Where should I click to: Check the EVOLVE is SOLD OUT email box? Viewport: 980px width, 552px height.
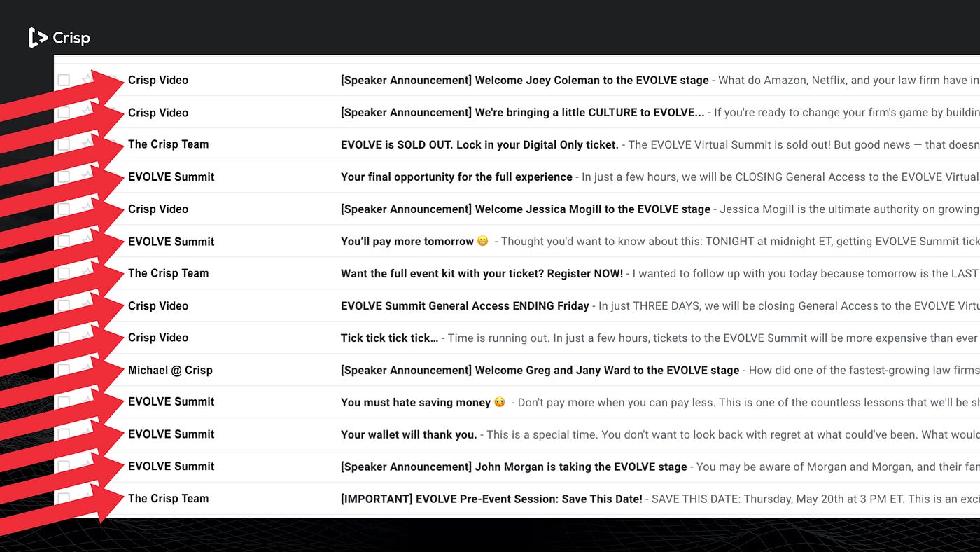tap(64, 144)
